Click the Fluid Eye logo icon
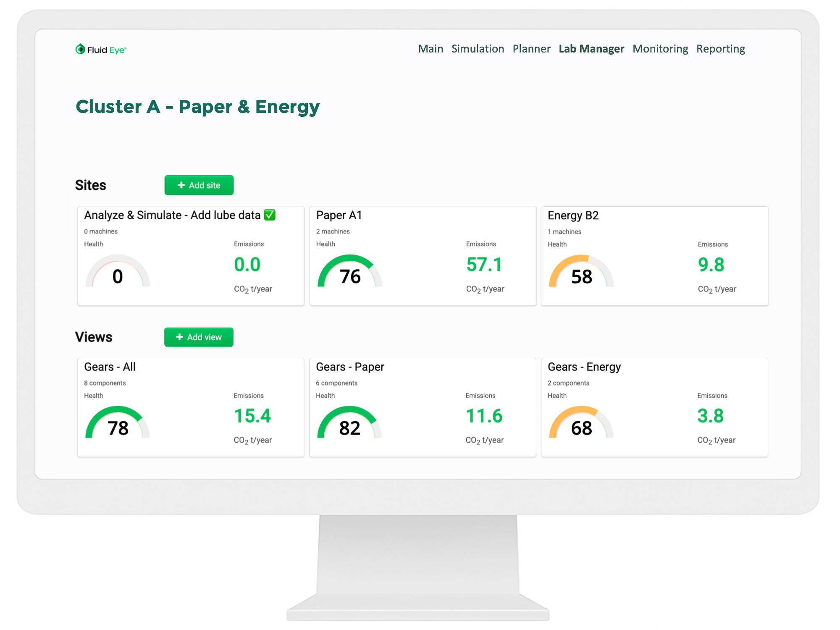Screen dimensions: 840x630 coord(80,49)
